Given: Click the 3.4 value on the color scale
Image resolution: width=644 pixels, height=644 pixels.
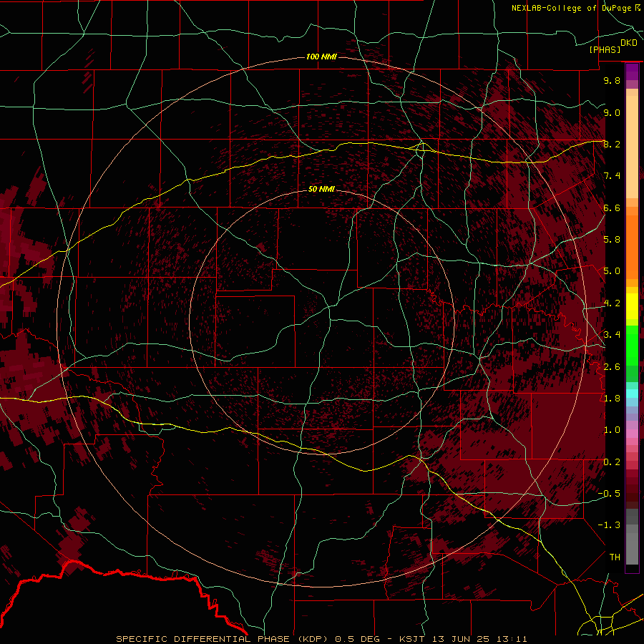Looking at the screenshot, I should [x=612, y=335].
